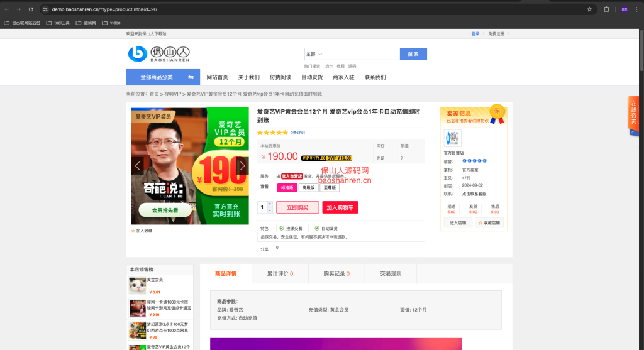
Task: Open the site information icon in address bar
Action: click(x=45, y=9)
